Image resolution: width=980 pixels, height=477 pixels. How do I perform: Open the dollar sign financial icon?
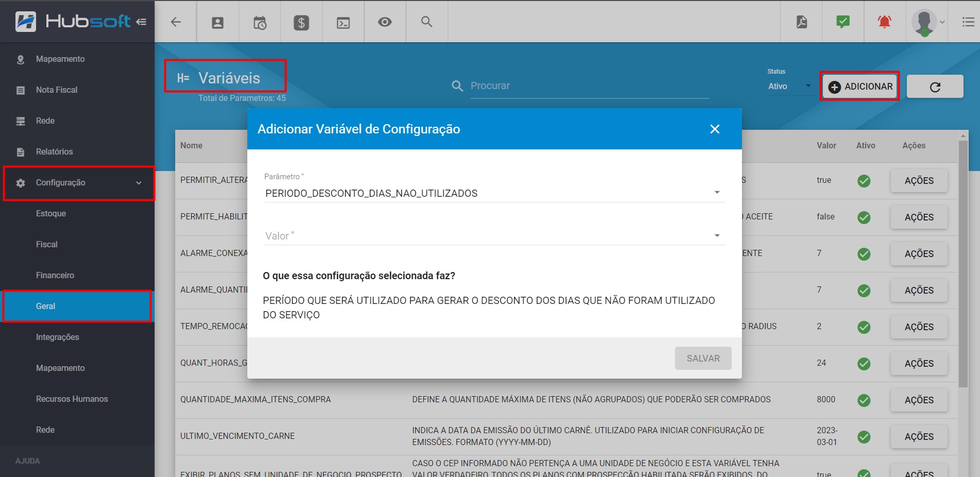tap(301, 23)
